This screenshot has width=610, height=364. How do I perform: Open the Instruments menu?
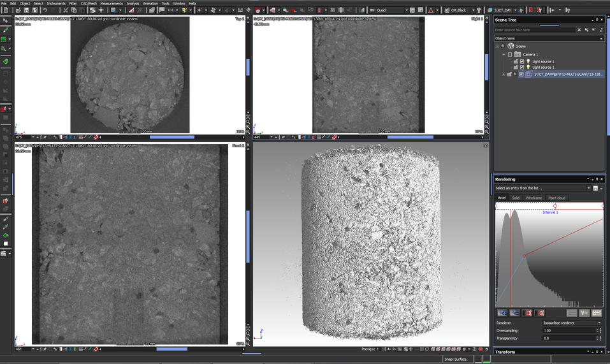click(x=56, y=3)
